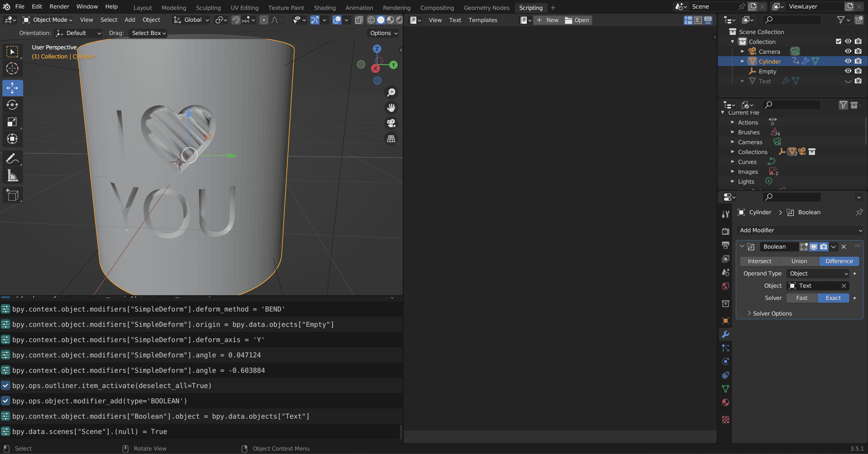This screenshot has height=454, width=868.
Task: Expand Solver Options section
Action: coord(772,314)
